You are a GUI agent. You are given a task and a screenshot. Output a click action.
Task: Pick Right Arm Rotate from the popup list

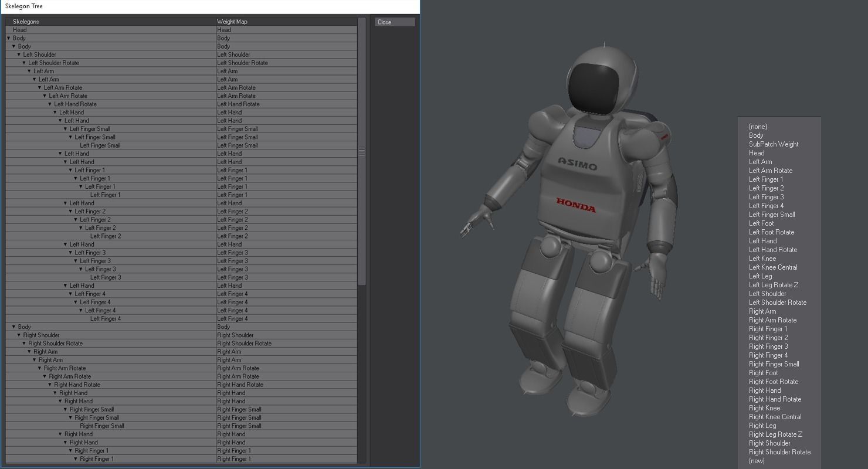(x=772, y=320)
